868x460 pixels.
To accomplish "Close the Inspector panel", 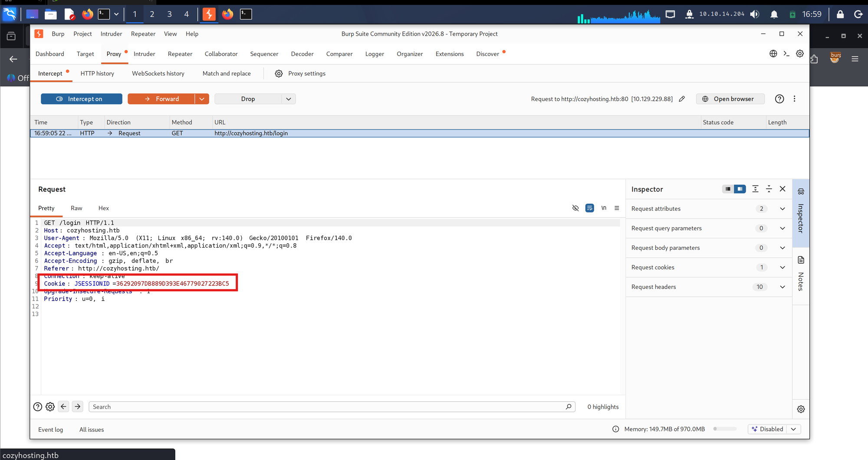I will click(x=783, y=189).
